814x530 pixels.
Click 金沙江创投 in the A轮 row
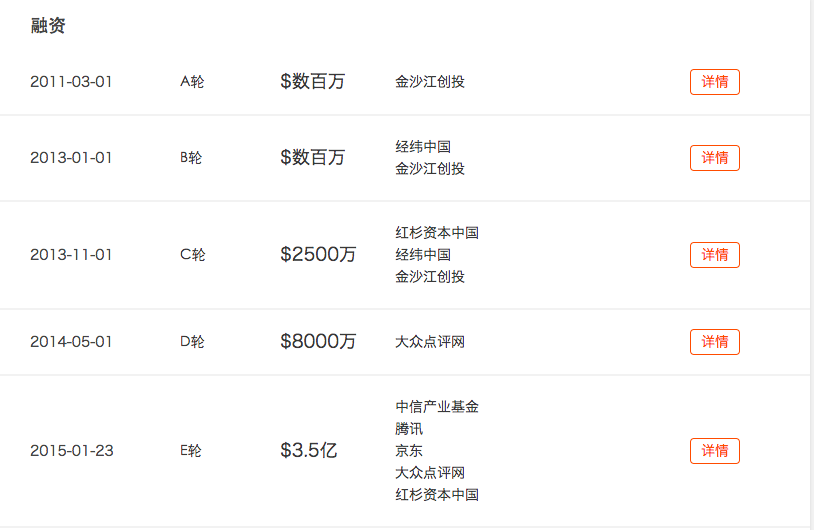coord(430,82)
